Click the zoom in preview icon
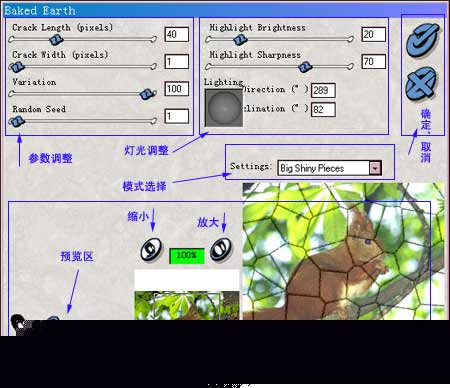450x388 pixels. coord(221,249)
